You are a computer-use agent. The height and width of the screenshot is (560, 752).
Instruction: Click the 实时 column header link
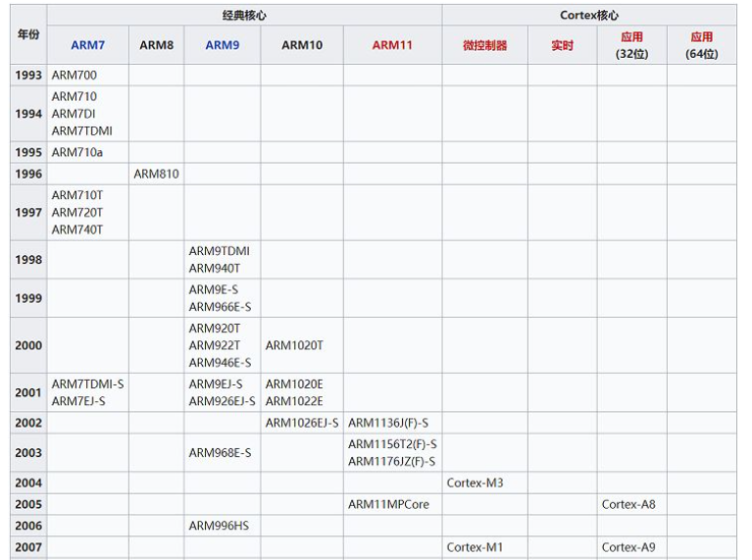coord(562,45)
